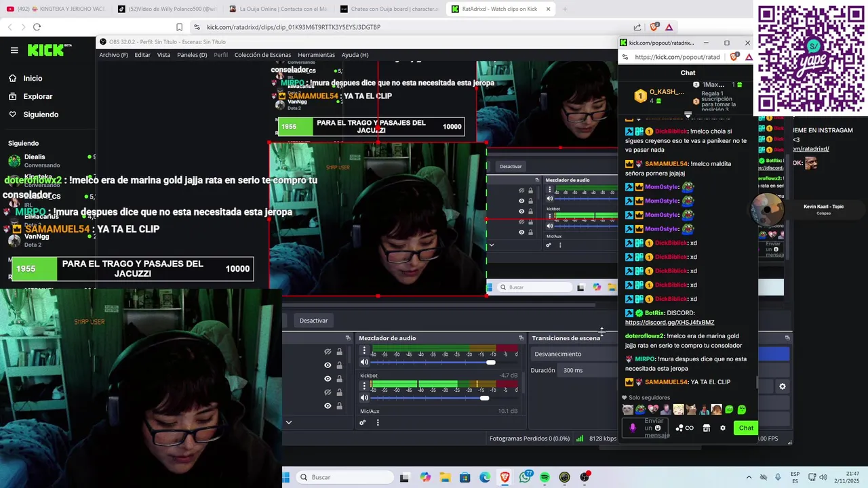
Task: Open chat settings gear beside Chat button
Action: click(x=722, y=428)
